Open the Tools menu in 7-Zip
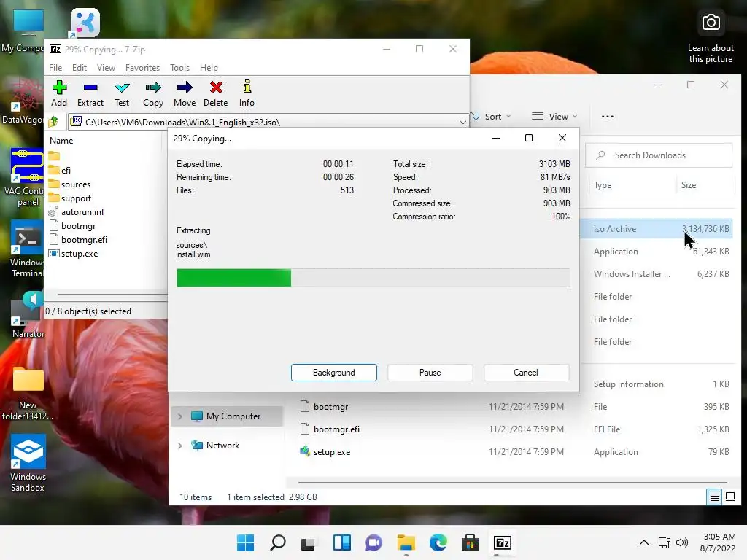This screenshot has height=560, width=747. 179,68
